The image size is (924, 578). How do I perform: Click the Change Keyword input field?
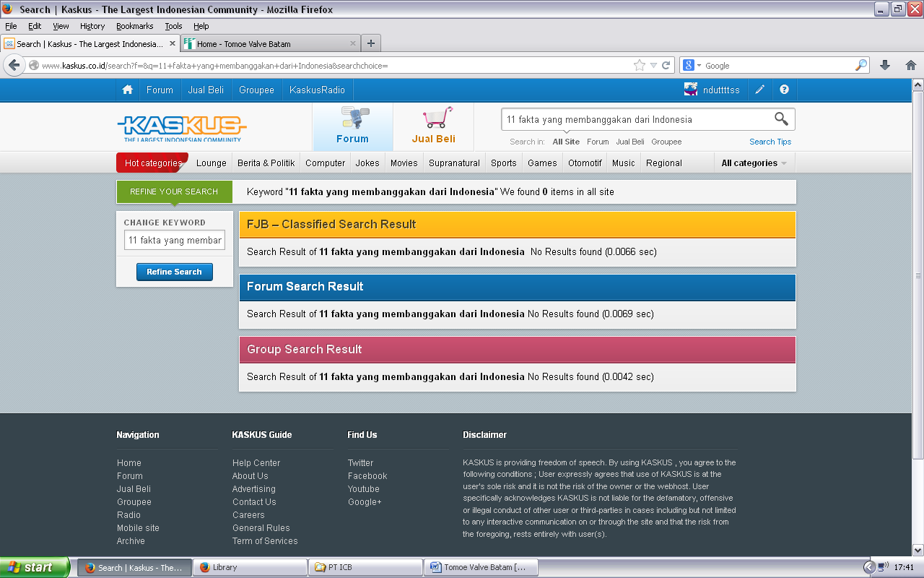pos(175,240)
